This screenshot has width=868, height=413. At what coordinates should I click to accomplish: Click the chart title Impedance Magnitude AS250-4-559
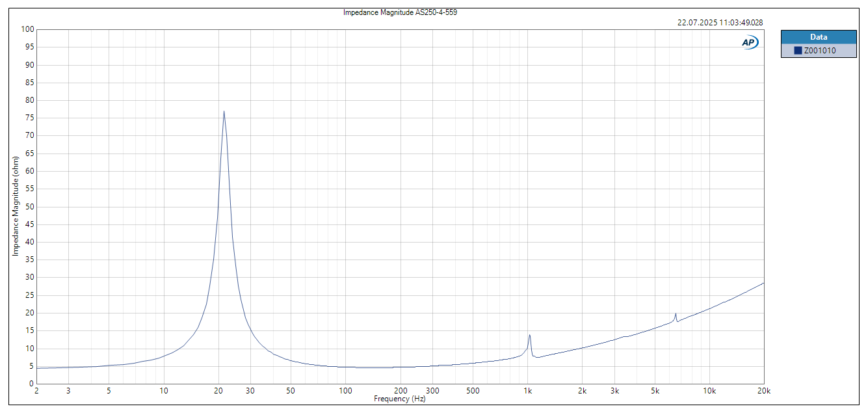point(401,12)
